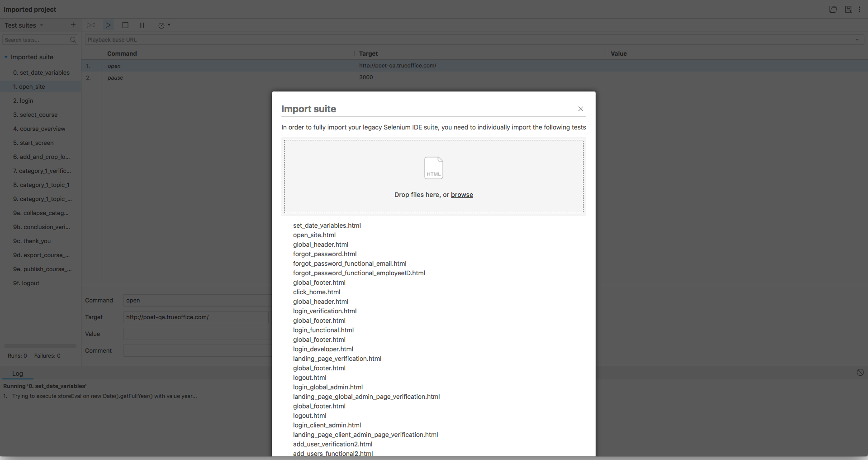
Task: Click click_home.html in import list
Action: 317,292
